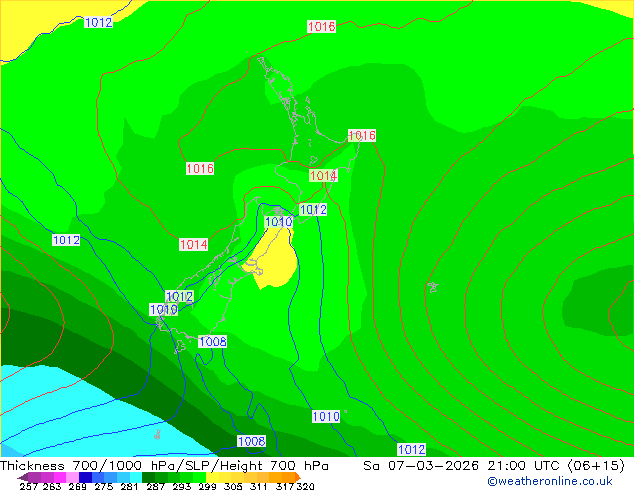
Task: Click the red 1016 label west of North Island
Action: coord(200,168)
